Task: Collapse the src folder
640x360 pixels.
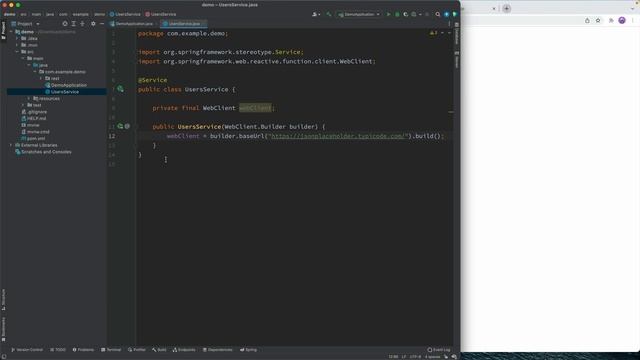Action: point(18,52)
